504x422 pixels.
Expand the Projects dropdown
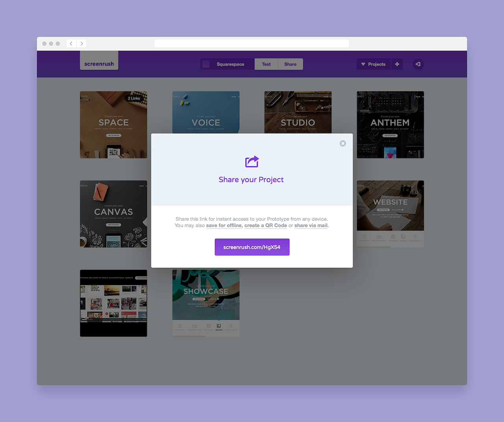(374, 64)
